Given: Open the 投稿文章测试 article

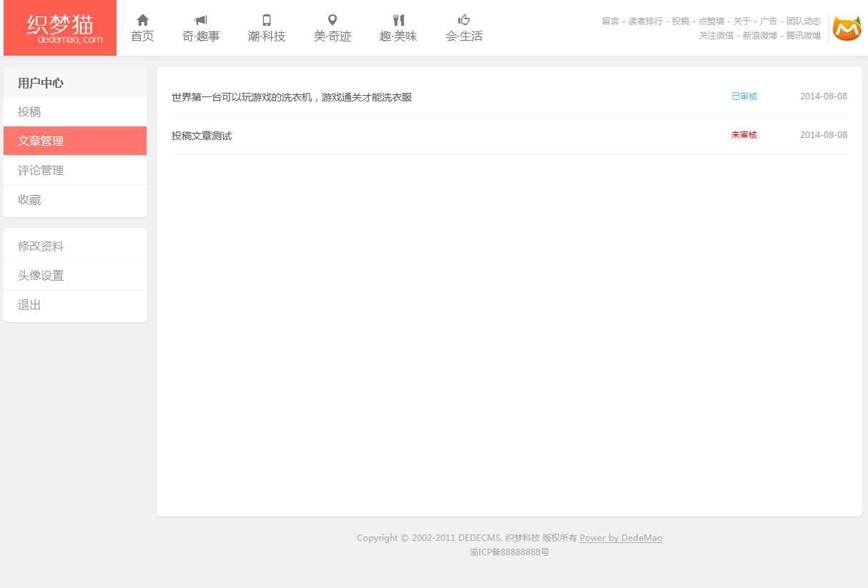Looking at the screenshot, I should click(x=202, y=136).
